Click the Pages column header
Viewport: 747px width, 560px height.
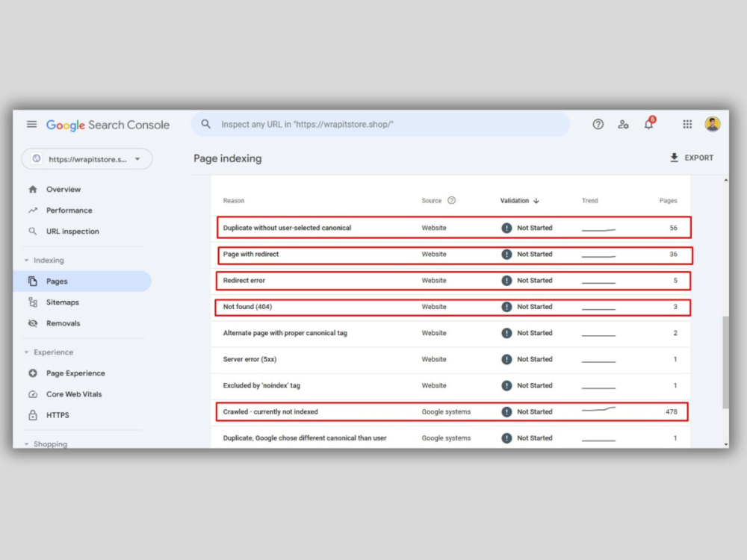point(668,200)
